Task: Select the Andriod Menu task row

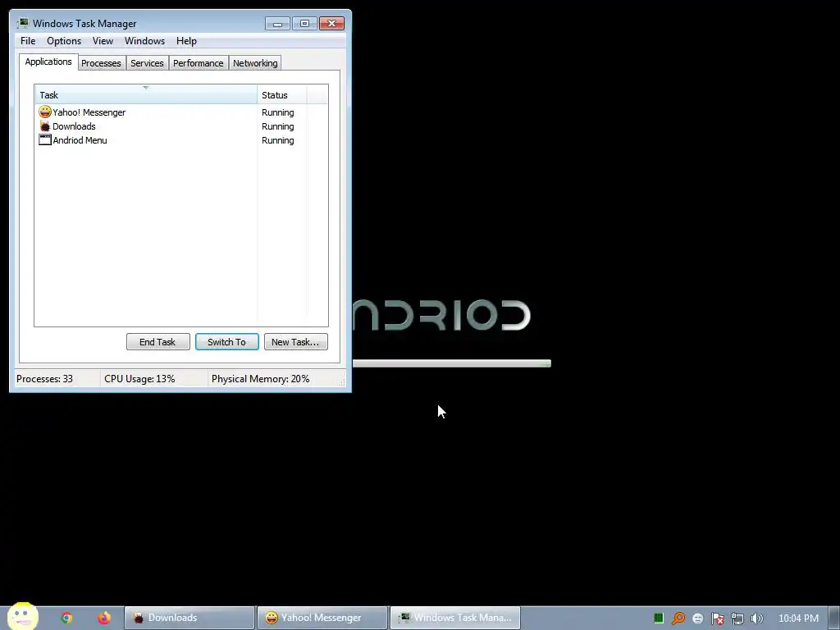Action: [x=181, y=140]
